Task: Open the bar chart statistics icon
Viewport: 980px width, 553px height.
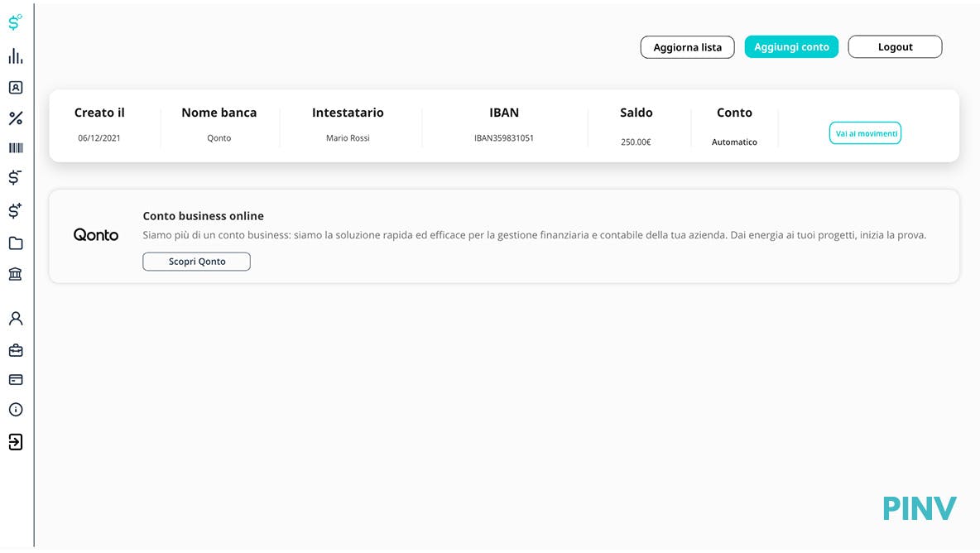Action: click(x=15, y=56)
